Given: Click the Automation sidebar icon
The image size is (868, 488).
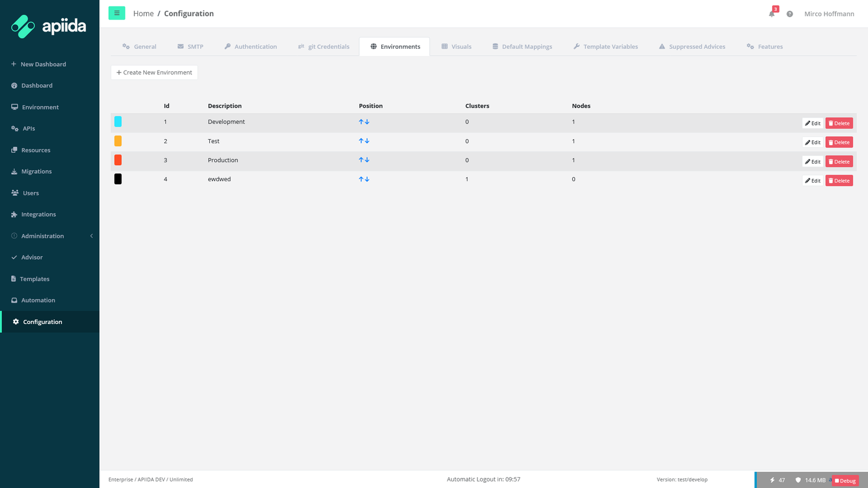Looking at the screenshot, I should click(13, 300).
